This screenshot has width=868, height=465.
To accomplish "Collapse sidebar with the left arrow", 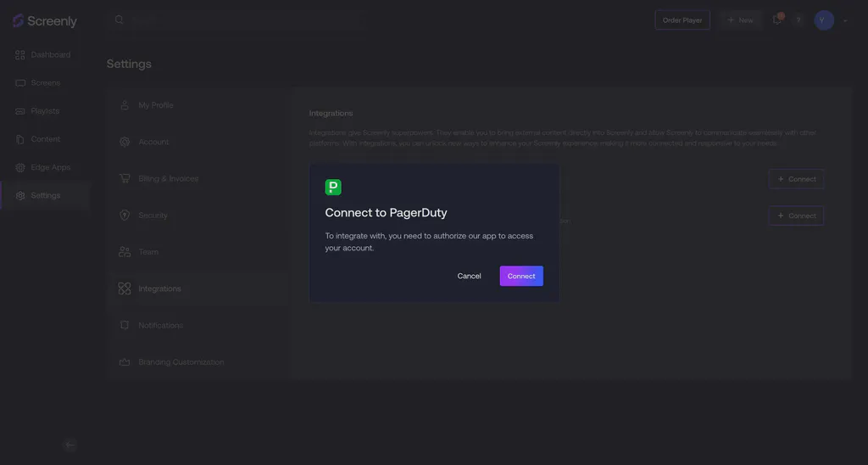I will [x=70, y=445].
